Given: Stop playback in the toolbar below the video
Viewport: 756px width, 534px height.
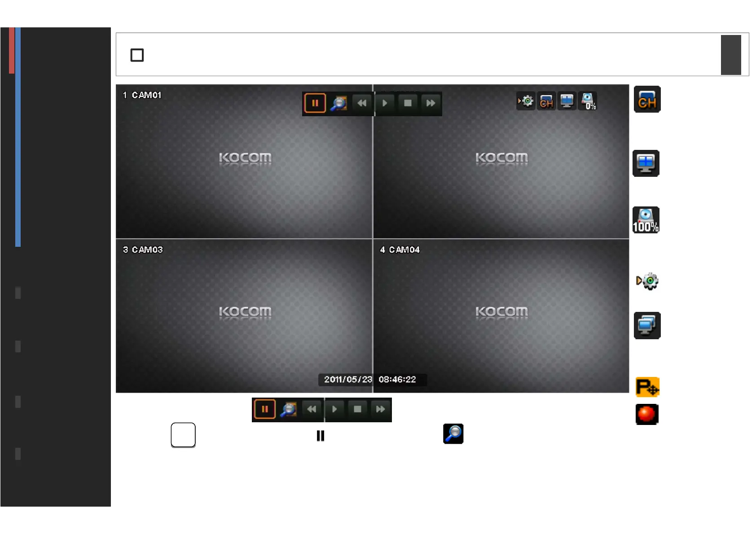Looking at the screenshot, I should tap(357, 409).
